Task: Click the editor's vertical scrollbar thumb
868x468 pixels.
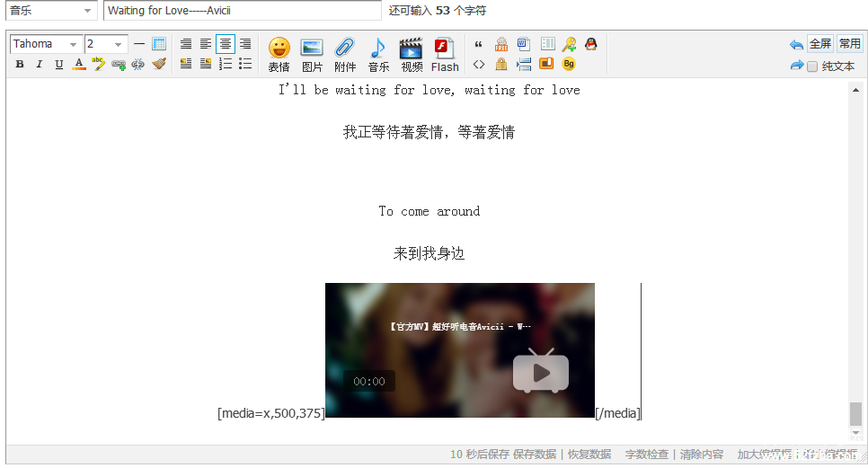Action: point(855,414)
